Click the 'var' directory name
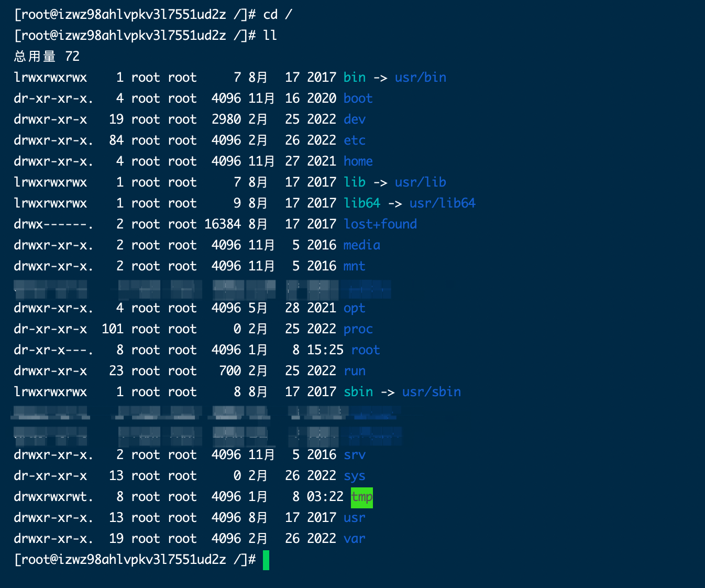Viewport: 705px width, 588px height. tap(355, 539)
